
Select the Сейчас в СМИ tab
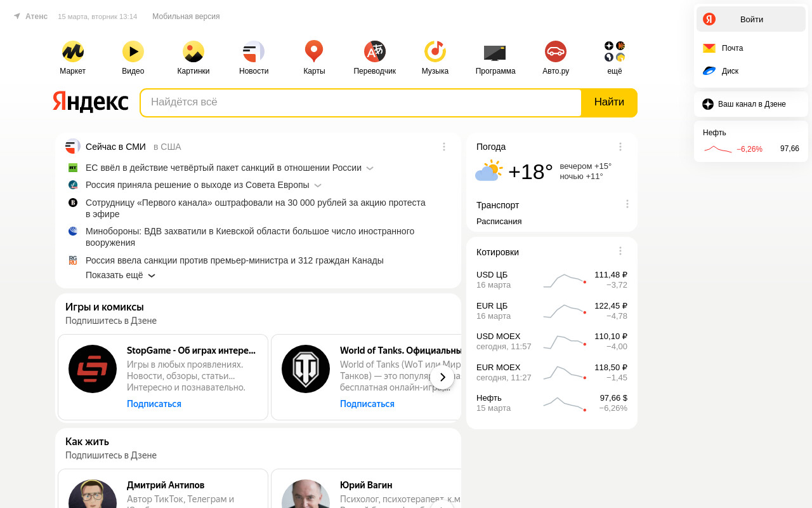click(x=115, y=147)
